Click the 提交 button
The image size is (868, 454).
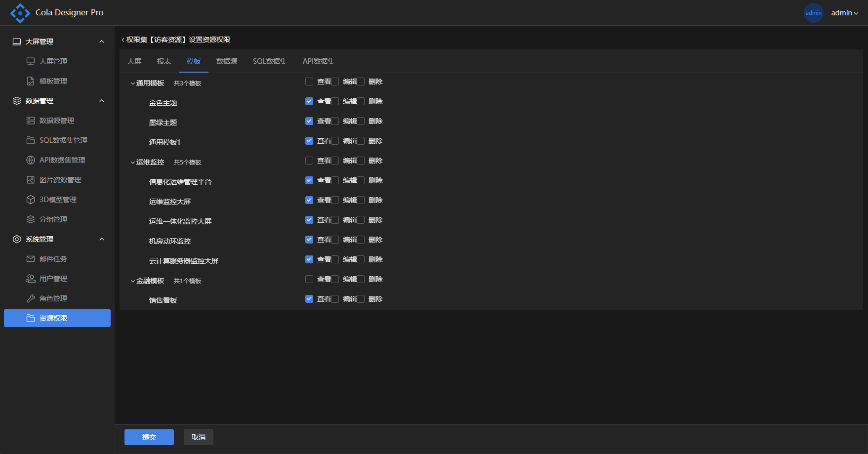(x=149, y=437)
